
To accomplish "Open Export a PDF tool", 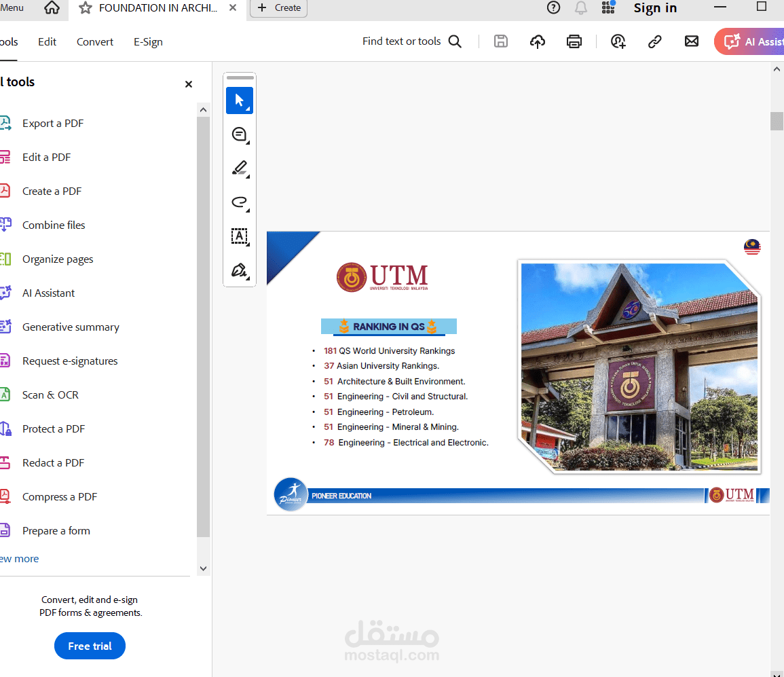I will (x=53, y=124).
